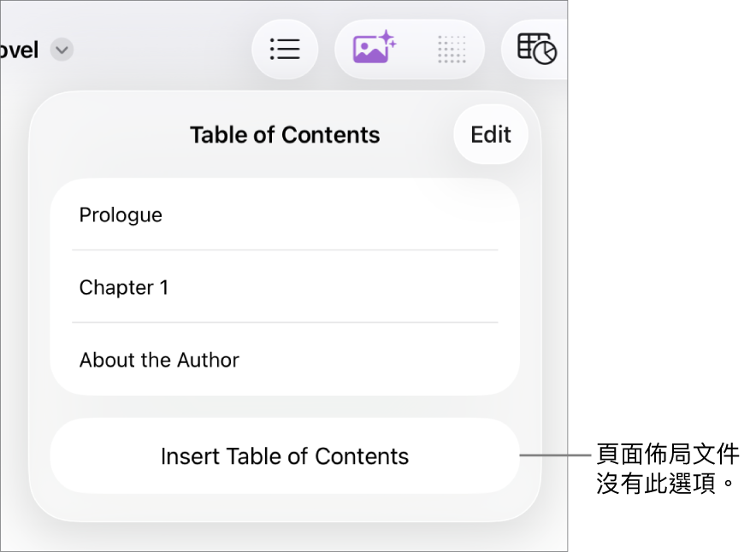Click the sparkle on the media icon

click(388, 38)
